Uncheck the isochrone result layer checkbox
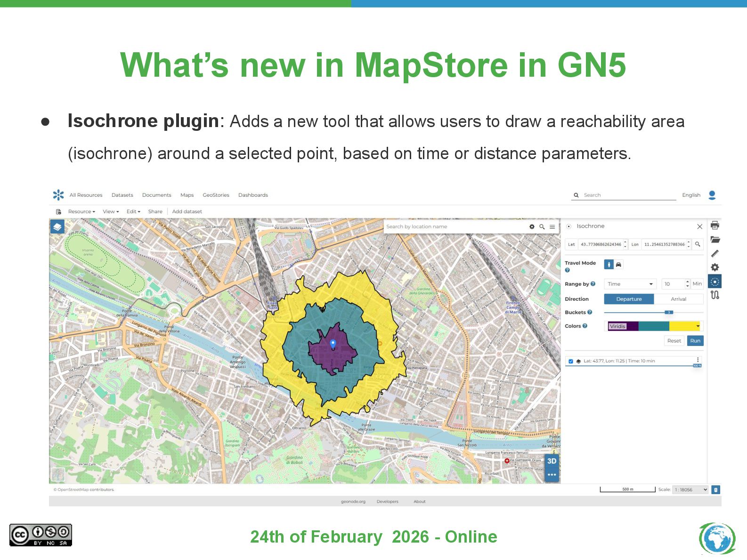 (571, 361)
